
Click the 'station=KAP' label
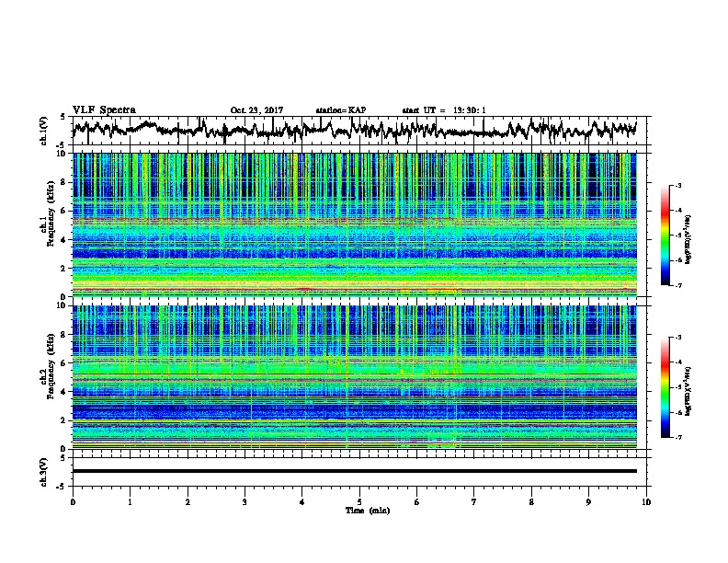[x=341, y=110]
